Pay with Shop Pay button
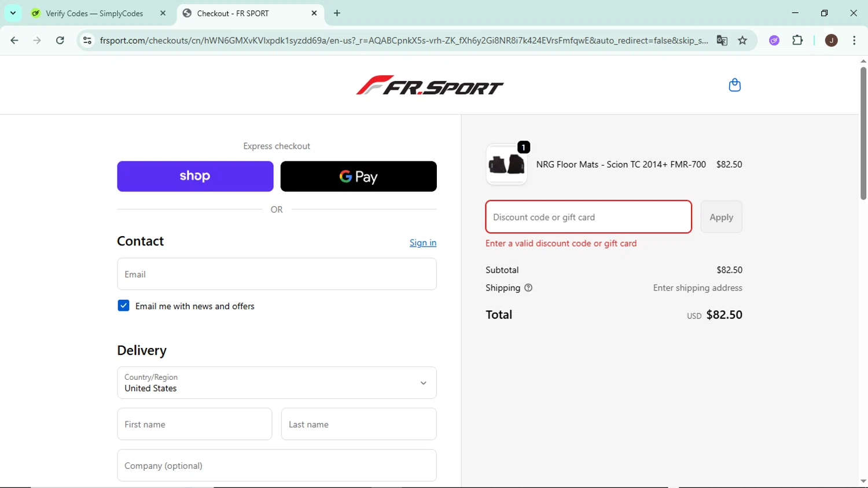 pos(195,176)
